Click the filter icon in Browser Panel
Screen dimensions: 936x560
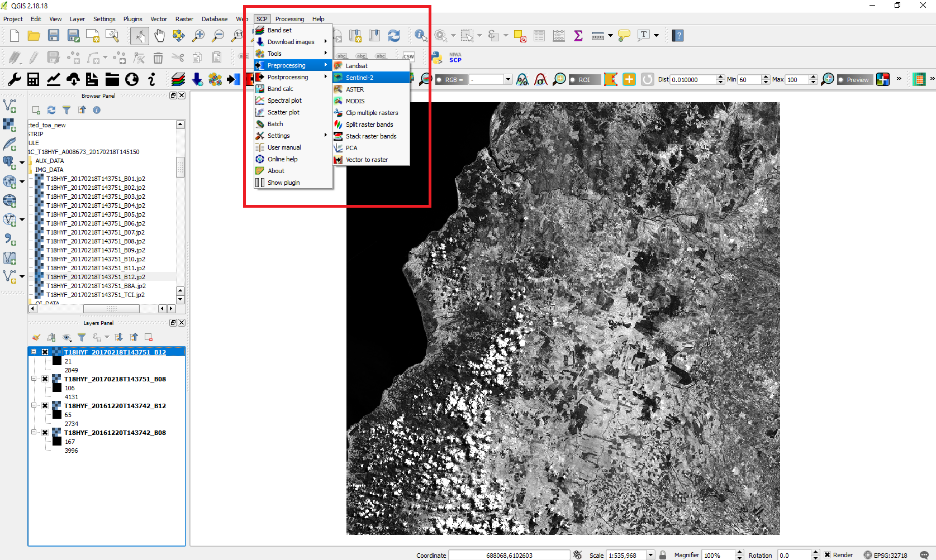click(x=66, y=110)
